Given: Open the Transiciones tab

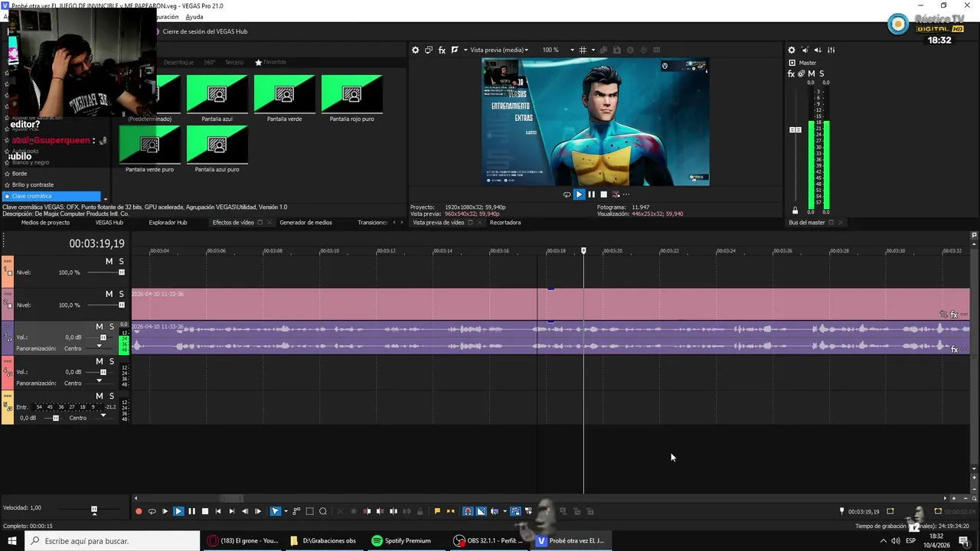Looking at the screenshot, I should (373, 223).
